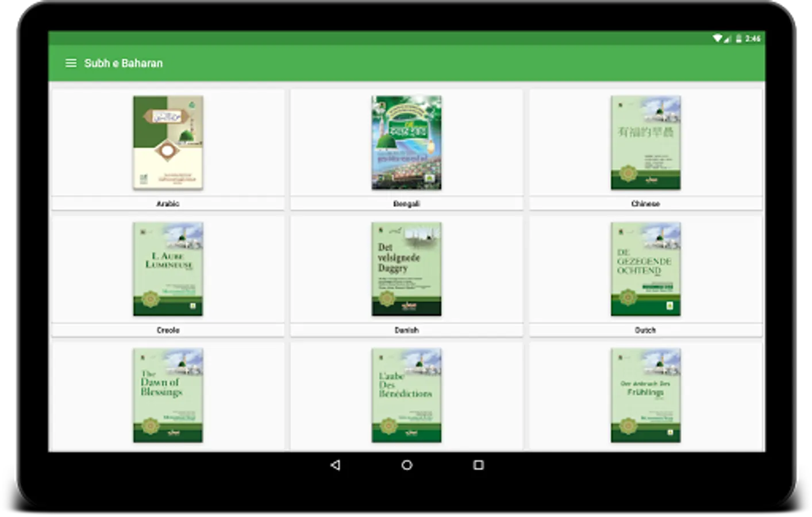Select the Arabic language label

[x=168, y=203]
